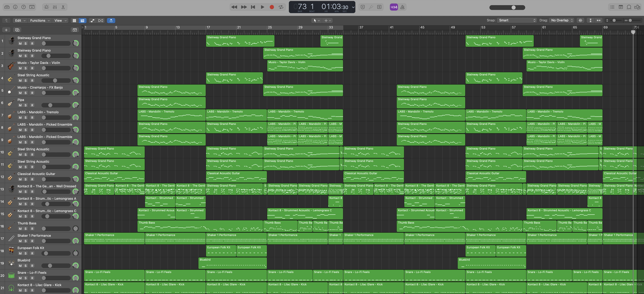Adjust Steel String Acoustic track 4 volume
This screenshot has width=644, height=294.
(56, 81)
